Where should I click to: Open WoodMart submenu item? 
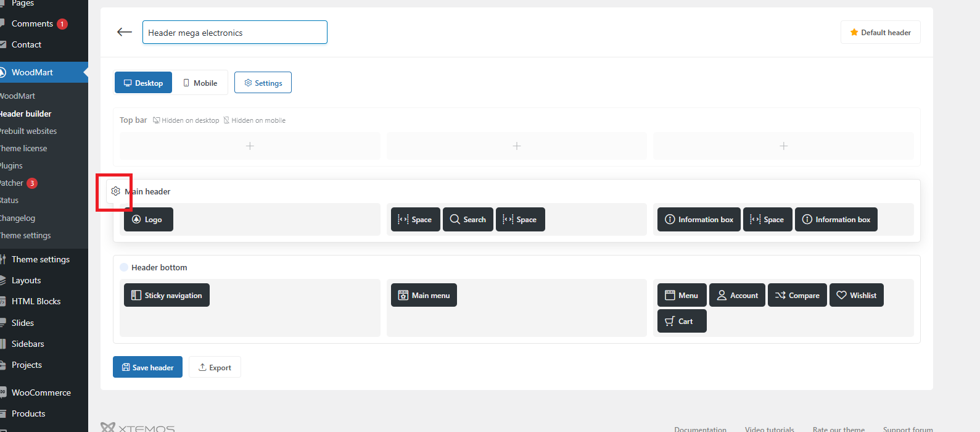[17, 96]
